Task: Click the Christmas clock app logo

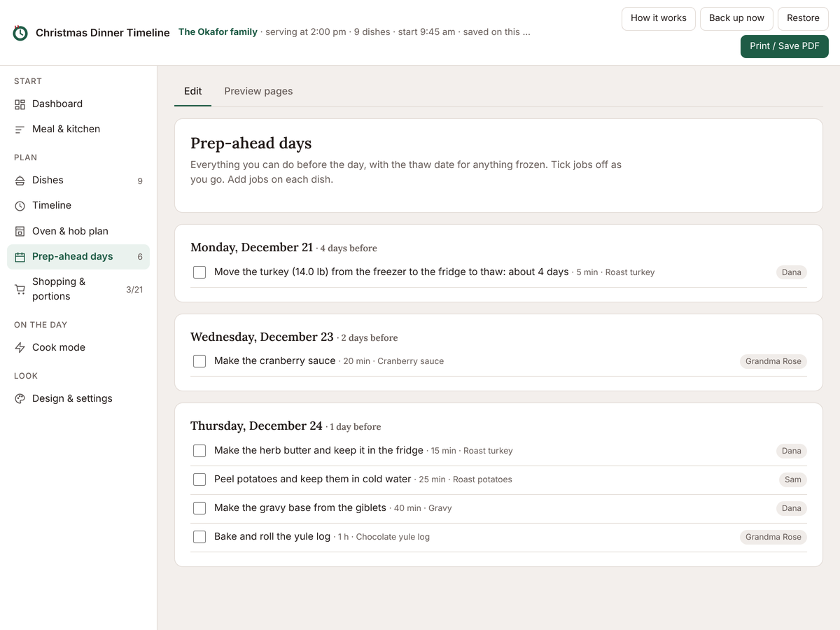Action: pos(20,32)
